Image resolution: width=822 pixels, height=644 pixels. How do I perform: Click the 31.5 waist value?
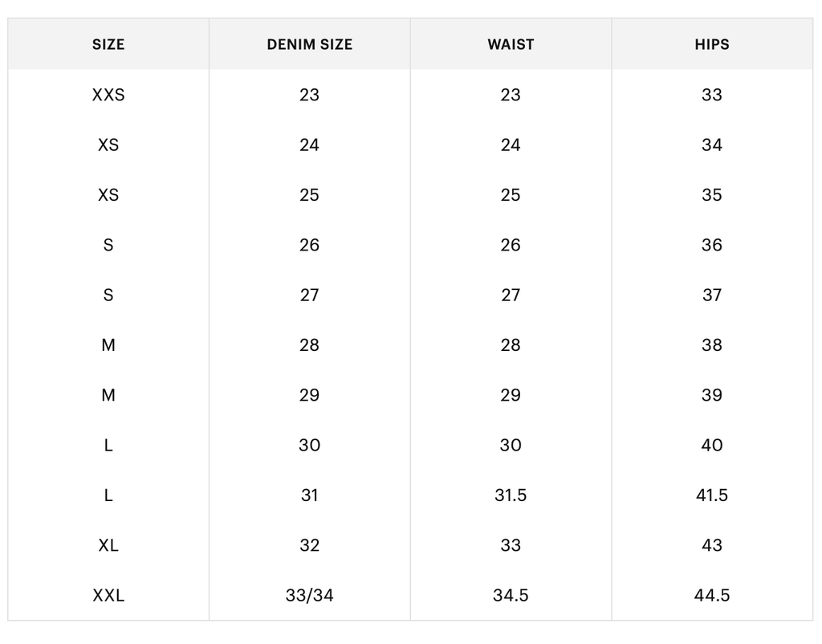pyautogui.click(x=511, y=495)
